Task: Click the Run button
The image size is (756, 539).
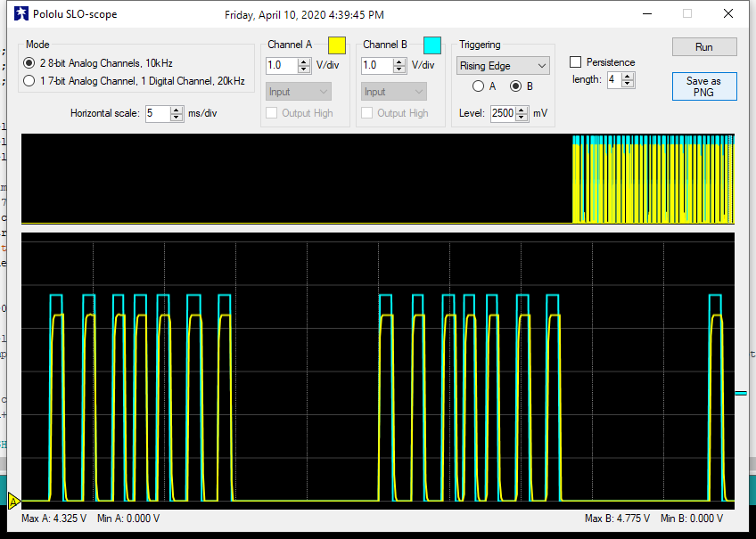Action: 704,46
